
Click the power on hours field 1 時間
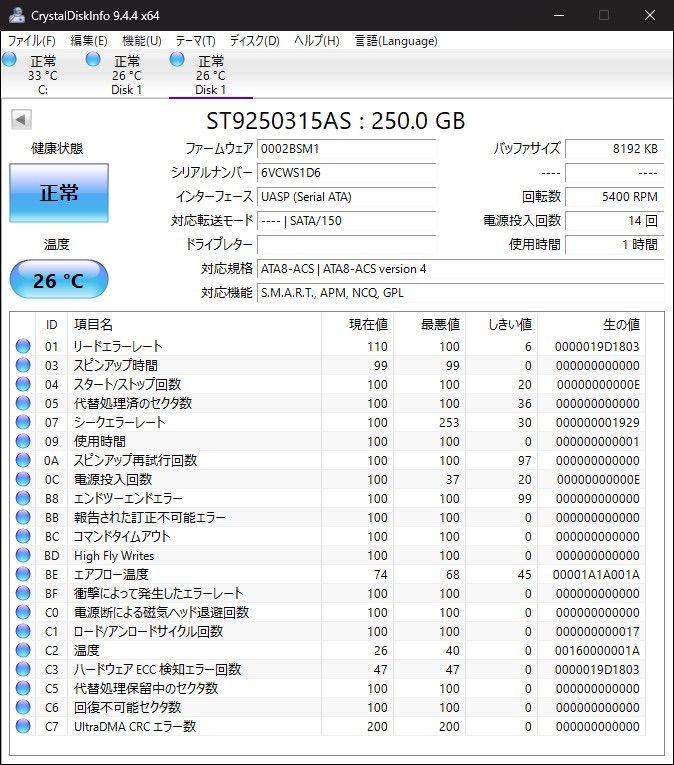pyautogui.click(x=614, y=244)
